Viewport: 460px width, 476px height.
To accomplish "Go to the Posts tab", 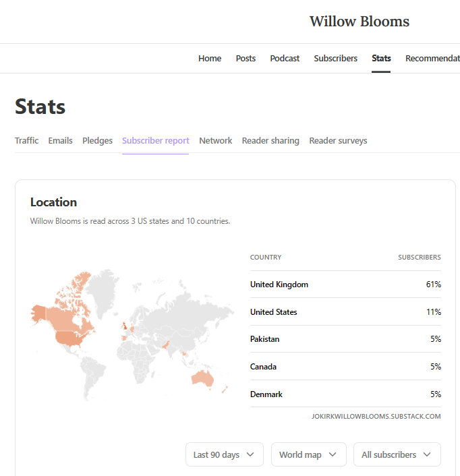I will 246,58.
